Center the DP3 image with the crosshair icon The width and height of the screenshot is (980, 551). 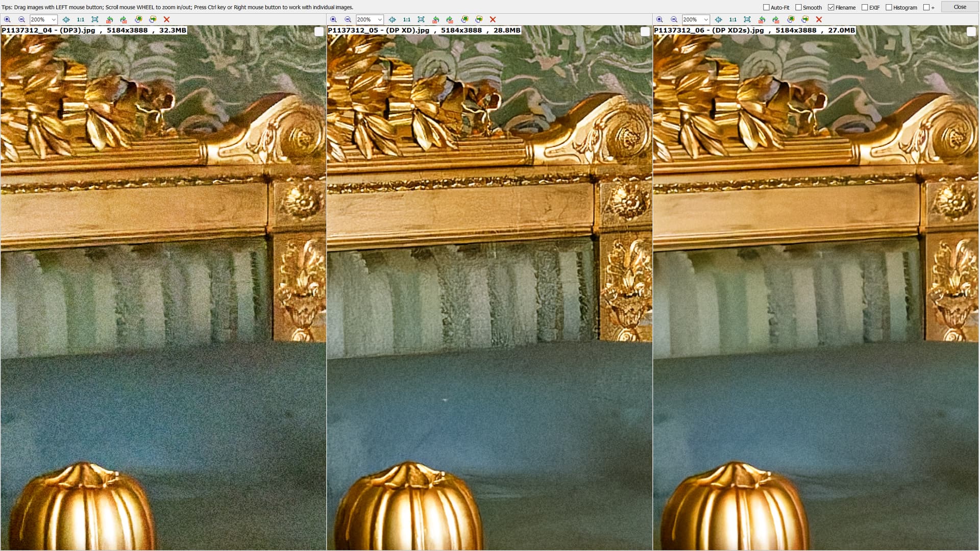66,19
